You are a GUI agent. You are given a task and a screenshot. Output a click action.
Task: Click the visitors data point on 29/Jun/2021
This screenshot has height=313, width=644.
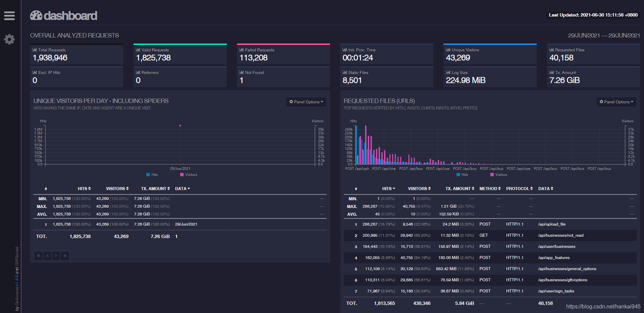pyautogui.click(x=180, y=126)
